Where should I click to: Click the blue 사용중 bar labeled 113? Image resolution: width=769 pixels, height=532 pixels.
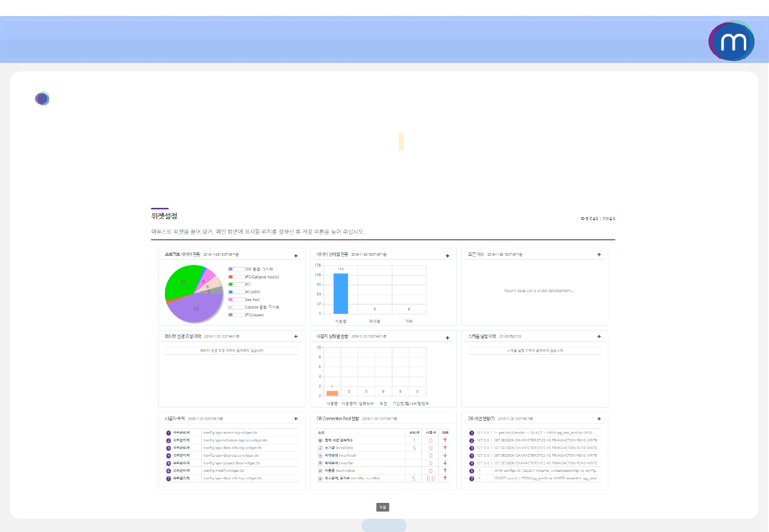point(341,294)
